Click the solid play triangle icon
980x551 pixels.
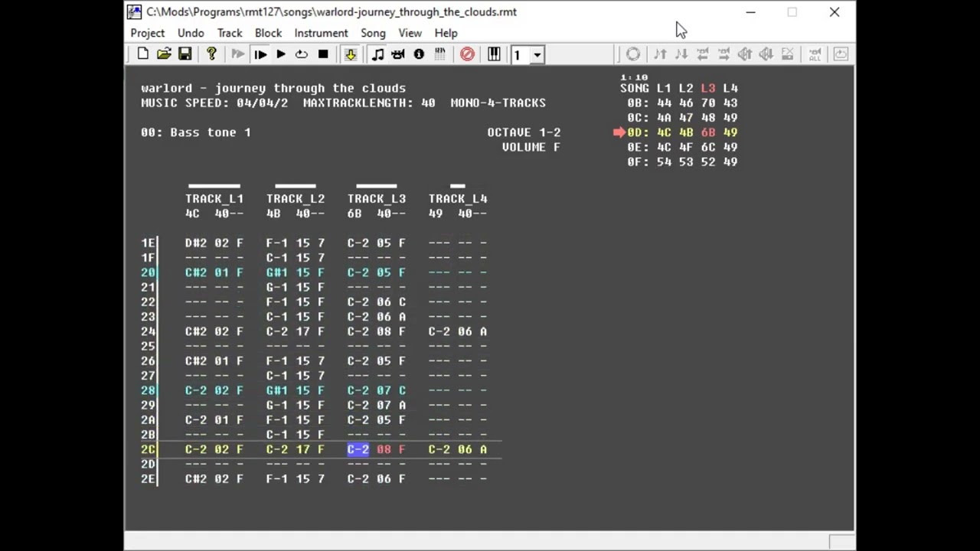(280, 54)
